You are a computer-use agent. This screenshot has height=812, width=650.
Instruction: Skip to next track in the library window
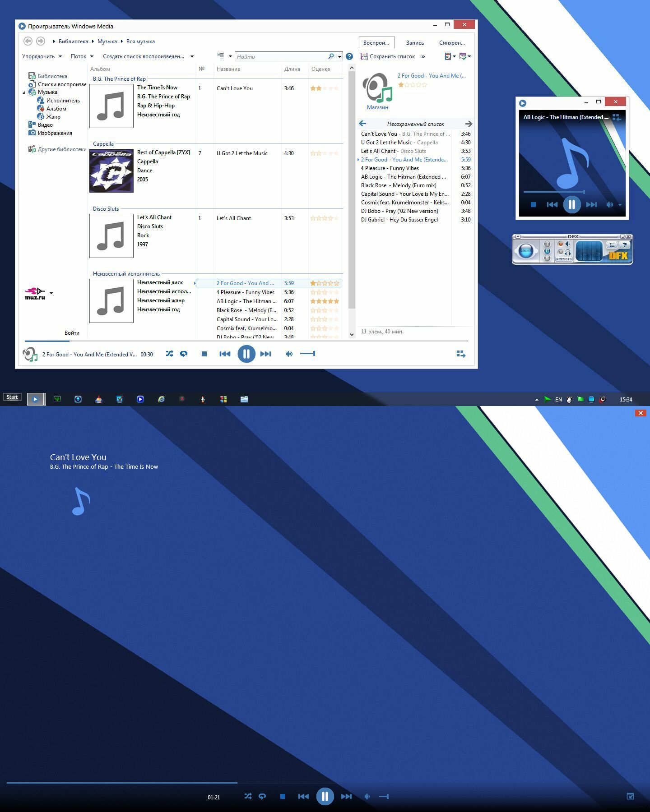(x=266, y=354)
